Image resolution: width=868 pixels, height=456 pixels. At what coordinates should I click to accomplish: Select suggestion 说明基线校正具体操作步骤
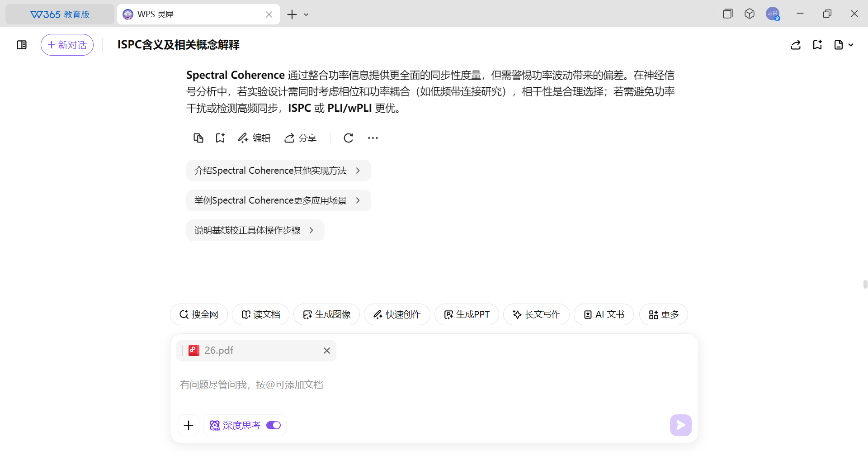(255, 230)
